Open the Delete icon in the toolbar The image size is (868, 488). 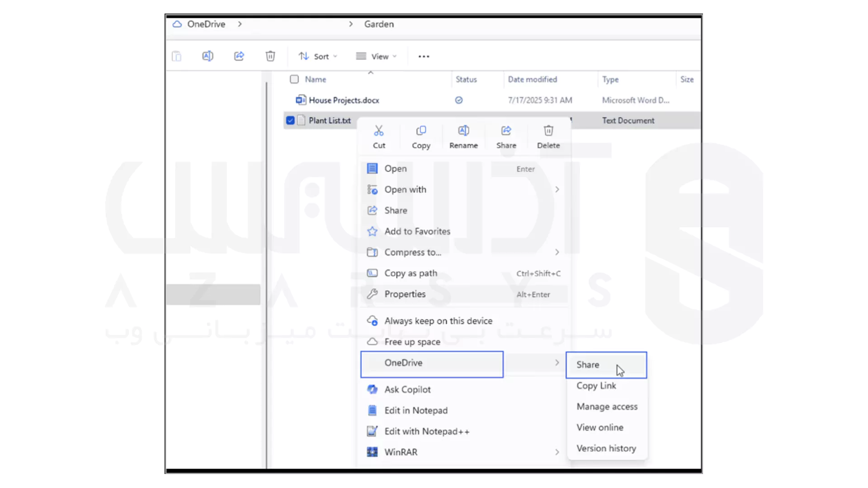coord(270,56)
